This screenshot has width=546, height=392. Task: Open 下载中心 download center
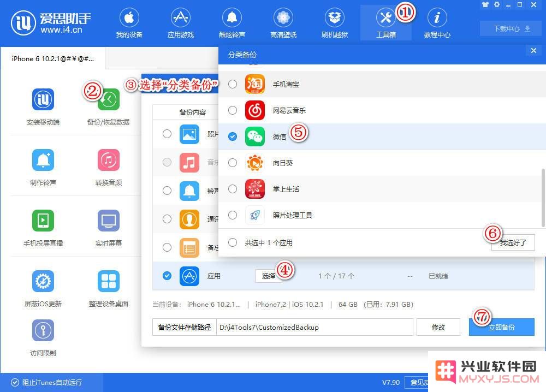pyautogui.click(x=511, y=28)
